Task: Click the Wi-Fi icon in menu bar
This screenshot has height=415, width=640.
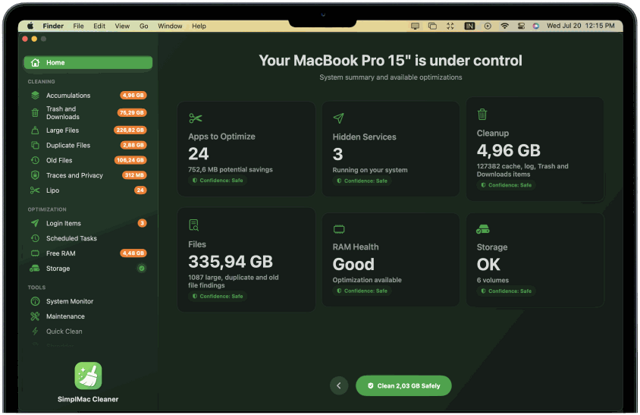Action: click(505, 26)
